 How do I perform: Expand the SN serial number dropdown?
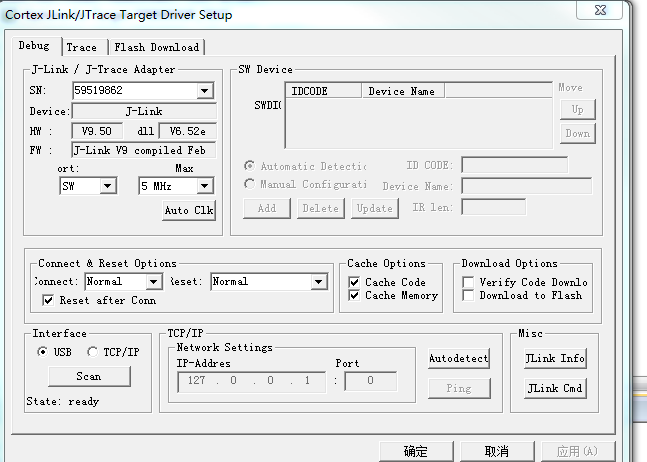point(204,91)
